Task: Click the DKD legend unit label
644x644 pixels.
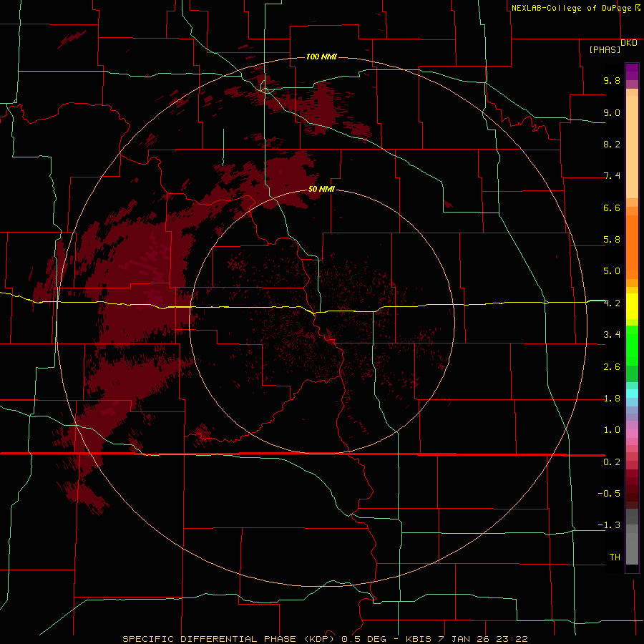Action: click(629, 43)
